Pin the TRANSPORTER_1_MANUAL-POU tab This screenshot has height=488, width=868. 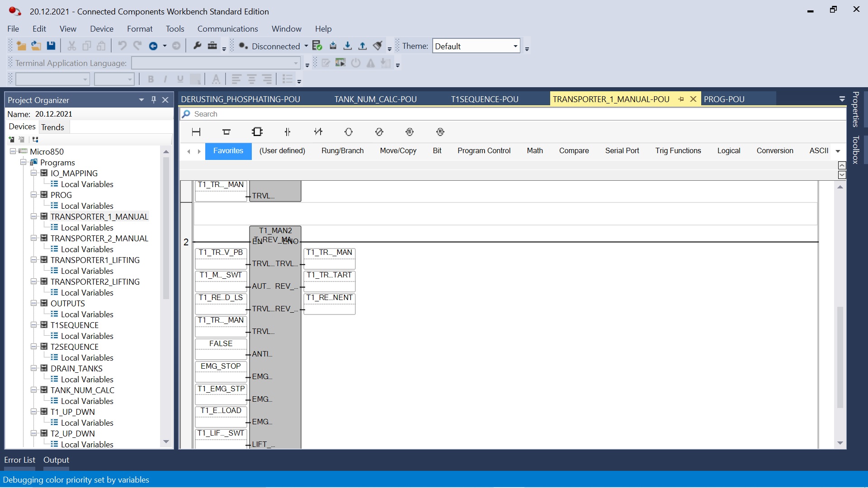[x=681, y=99]
